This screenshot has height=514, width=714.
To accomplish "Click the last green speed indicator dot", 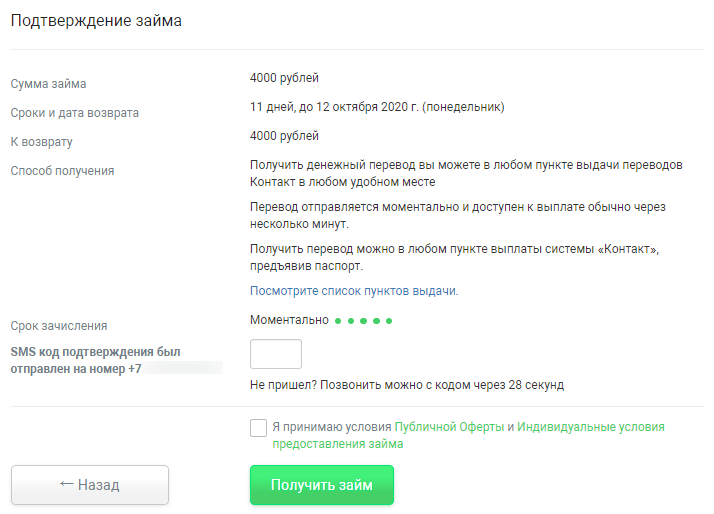I will point(389,321).
